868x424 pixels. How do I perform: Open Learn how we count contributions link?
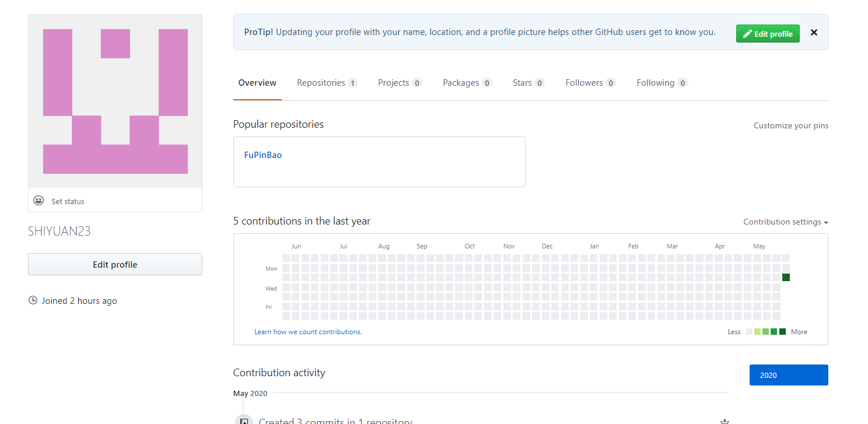[x=308, y=332]
